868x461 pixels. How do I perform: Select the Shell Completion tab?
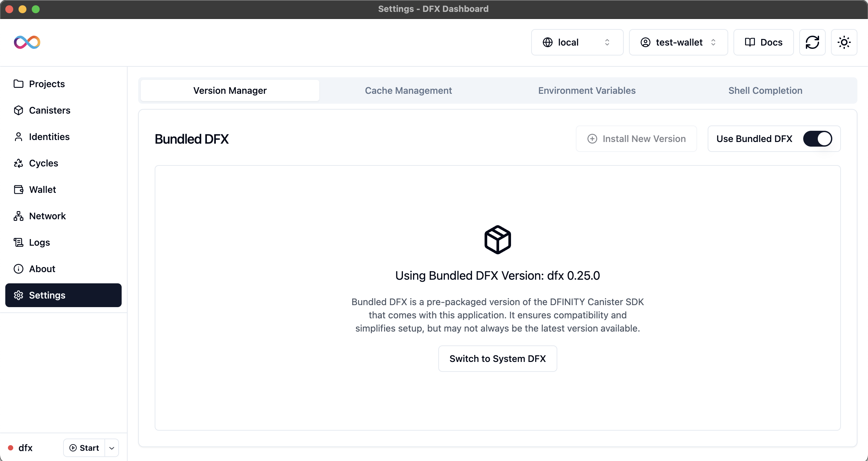(765, 90)
